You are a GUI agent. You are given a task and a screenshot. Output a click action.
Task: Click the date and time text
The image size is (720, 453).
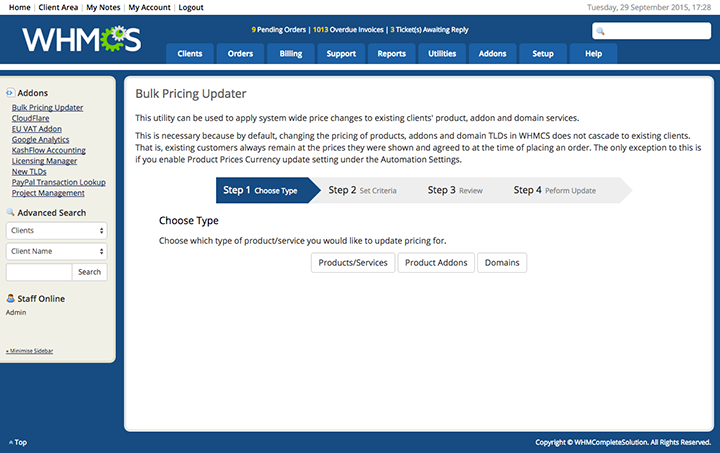649,7
